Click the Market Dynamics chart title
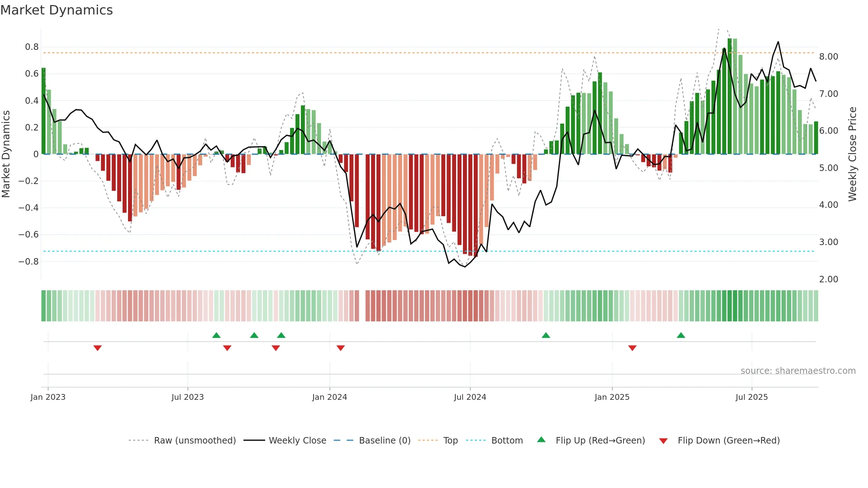Image resolution: width=868 pixels, height=488 pixels. 56,10
